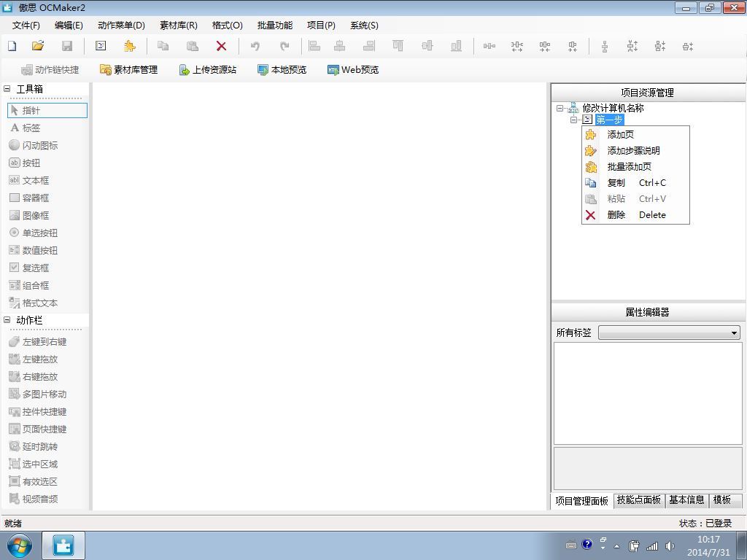Image resolution: width=747 pixels, height=560 pixels.
Task: Collapse the 修改计算机名称 tree node
Action: pos(560,108)
